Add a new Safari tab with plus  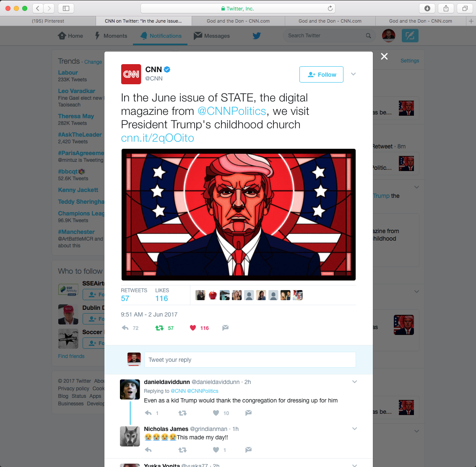pos(471,21)
